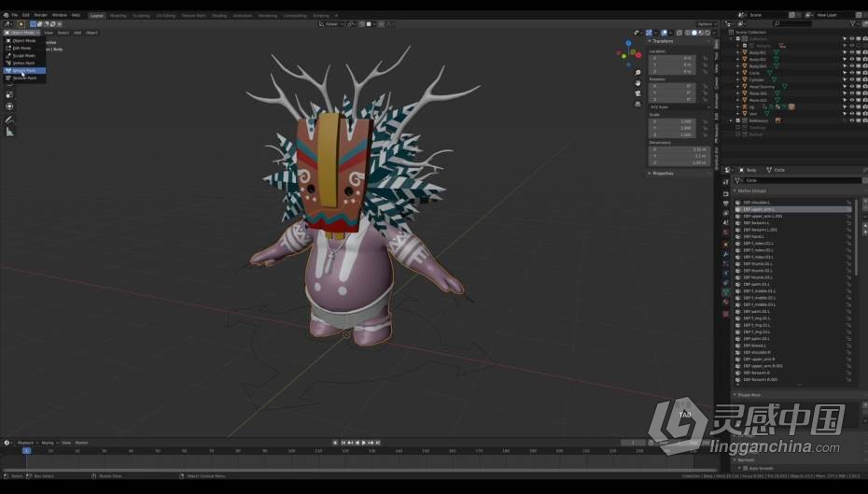Viewport: 868px width, 494px height.
Task: Choose Sculpt Mode from the mode menu
Action: (24, 55)
